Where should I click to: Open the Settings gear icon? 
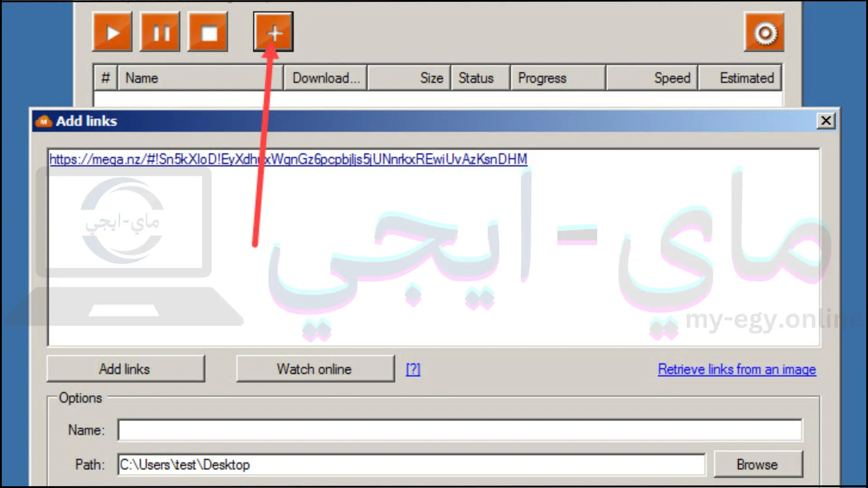[x=764, y=33]
